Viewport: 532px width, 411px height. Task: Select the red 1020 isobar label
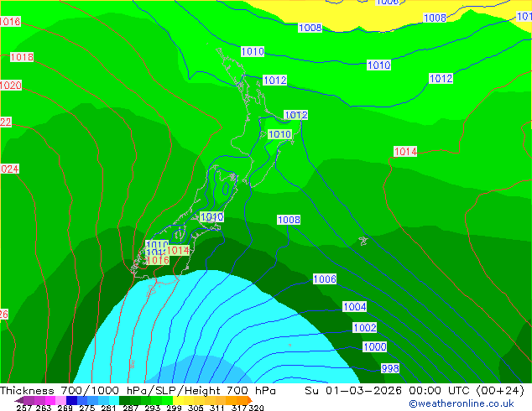pos(11,85)
